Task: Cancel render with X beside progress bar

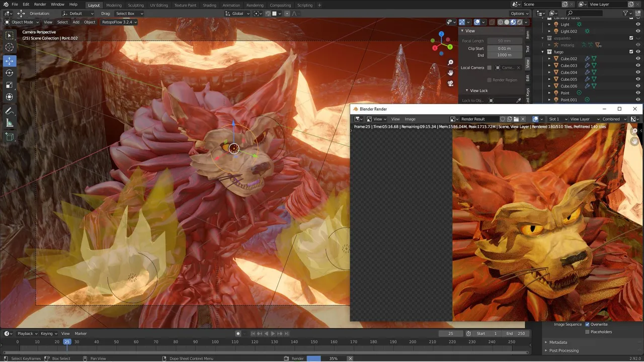Action: tap(350, 358)
